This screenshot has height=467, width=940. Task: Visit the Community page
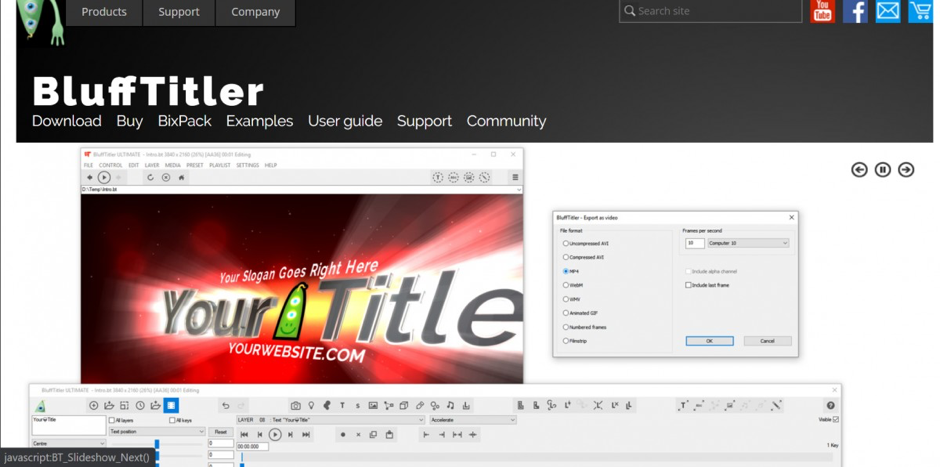(x=507, y=121)
